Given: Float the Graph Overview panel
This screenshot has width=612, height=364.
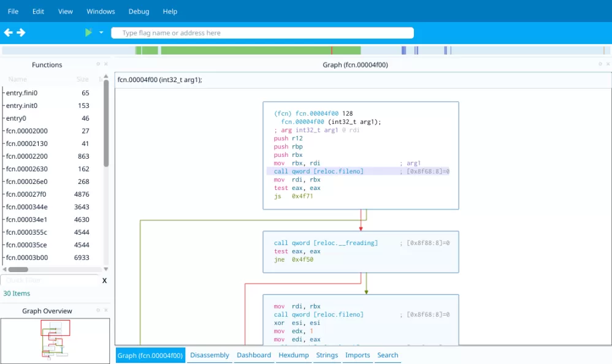Looking at the screenshot, I should (98, 311).
